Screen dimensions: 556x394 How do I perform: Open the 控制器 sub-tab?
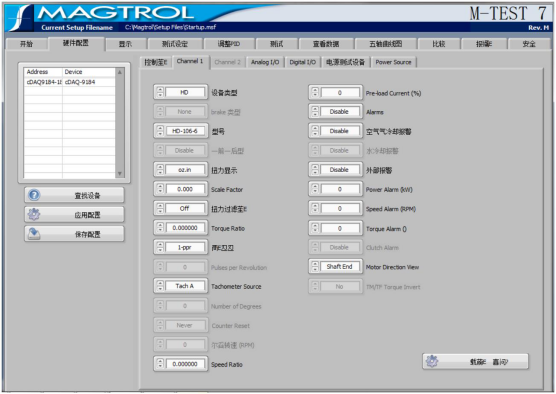click(x=156, y=62)
